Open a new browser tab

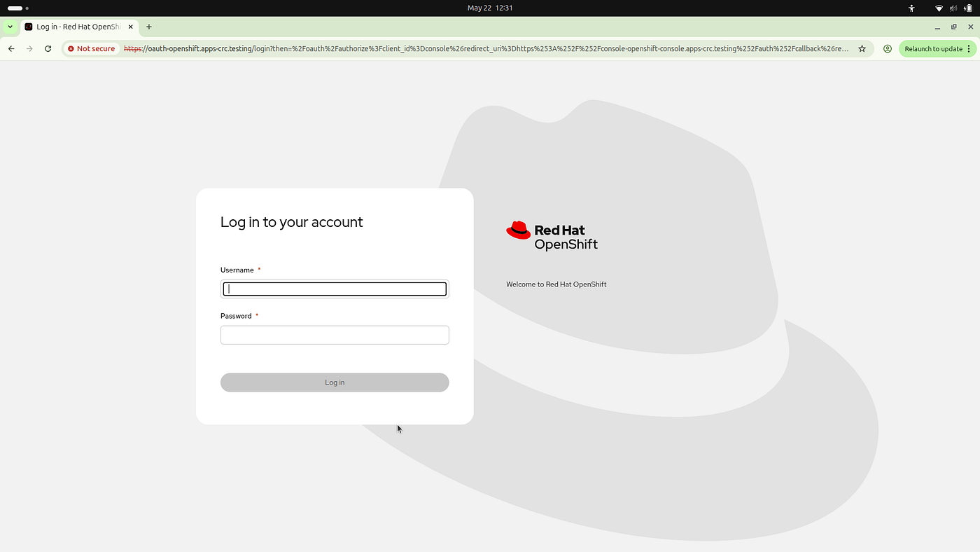[149, 27]
